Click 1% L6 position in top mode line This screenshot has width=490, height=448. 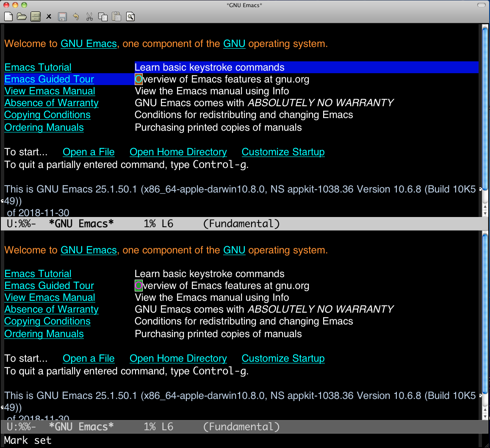pyautogui.click(x=158, y=224)
